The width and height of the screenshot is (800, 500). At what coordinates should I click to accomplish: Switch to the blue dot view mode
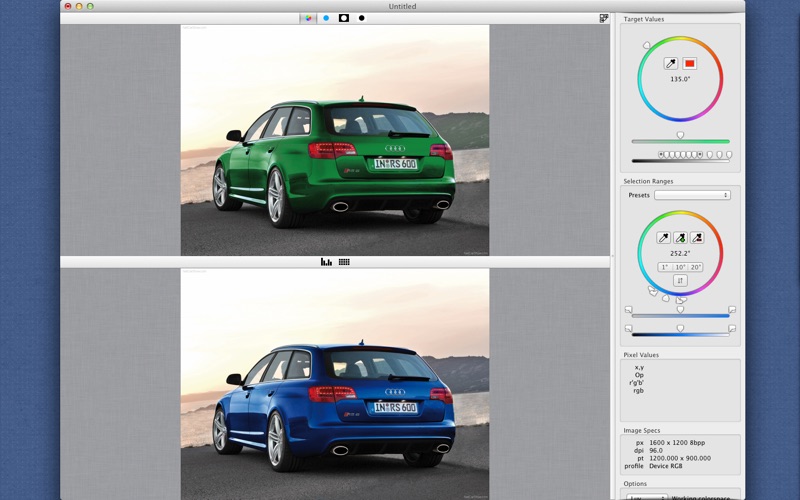click(327, 18)
